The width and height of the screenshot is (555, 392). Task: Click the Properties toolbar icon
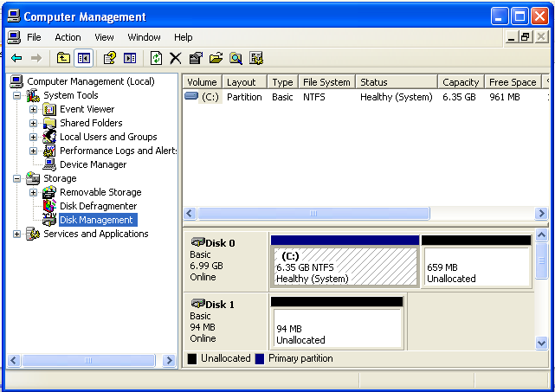196,58
